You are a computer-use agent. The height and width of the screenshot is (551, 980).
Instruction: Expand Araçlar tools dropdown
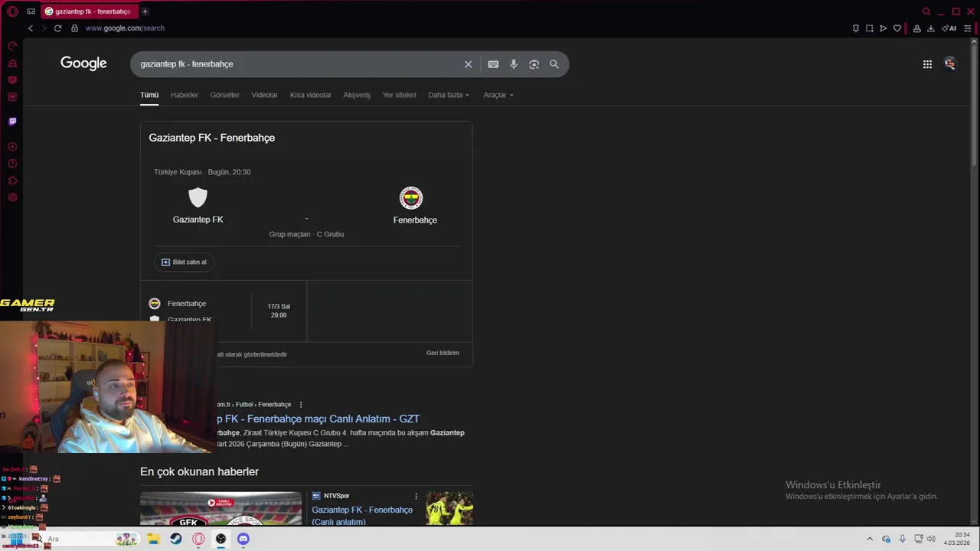click(x=498, y=95)
